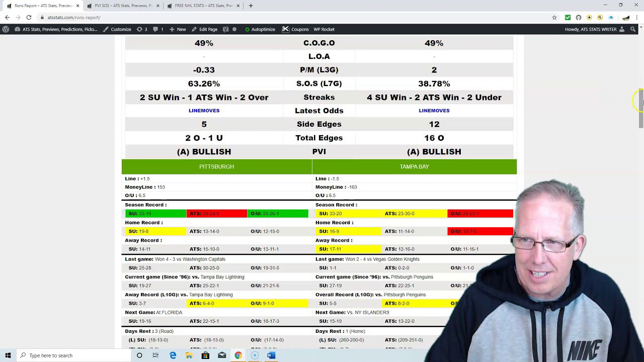This screenshot has width=644, height=362.
Task: Open the WP admin bar search icon
Action: coord(633,29)
